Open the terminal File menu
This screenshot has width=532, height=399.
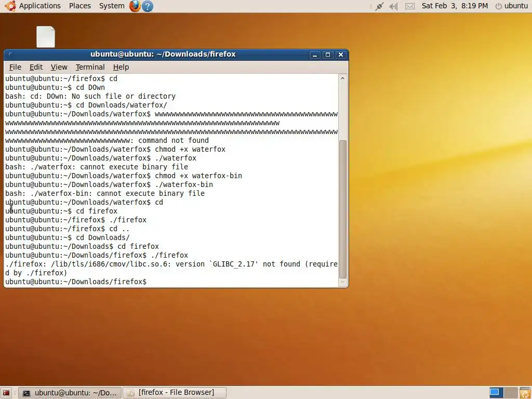pyautogui.click(x=15, y=67)
